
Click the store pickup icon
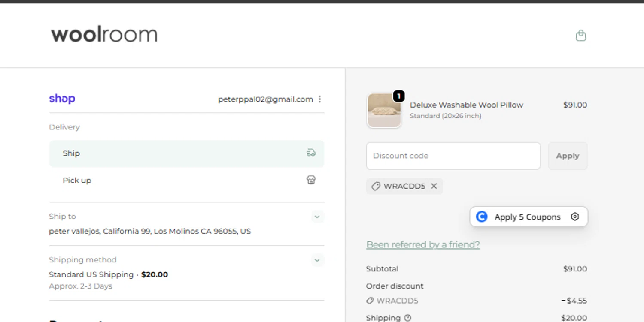311,180
